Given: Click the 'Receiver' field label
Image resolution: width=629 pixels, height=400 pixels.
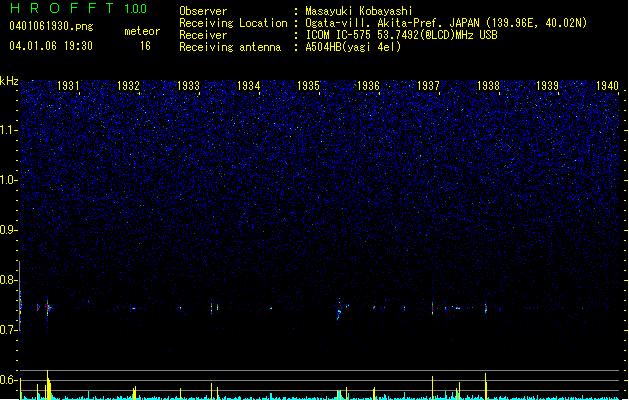Looking at the screenshot, I should click(203, 35).
